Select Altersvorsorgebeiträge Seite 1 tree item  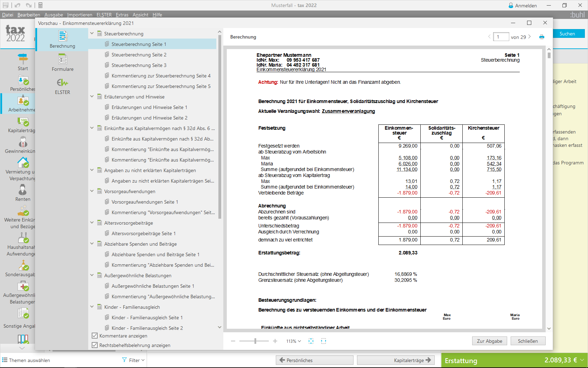tap(143, 233)
